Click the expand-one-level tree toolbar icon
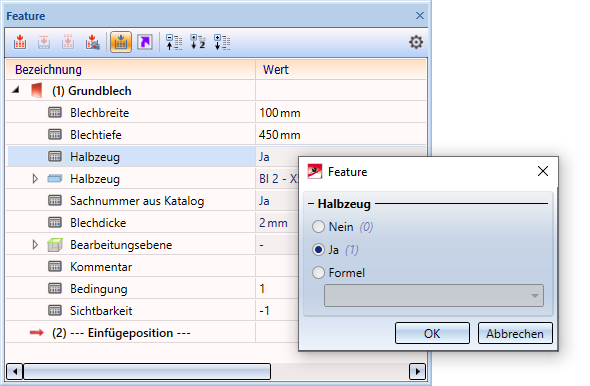Image resolution: width=590 pixels, height=386 pixels. [x=174, y=42]
